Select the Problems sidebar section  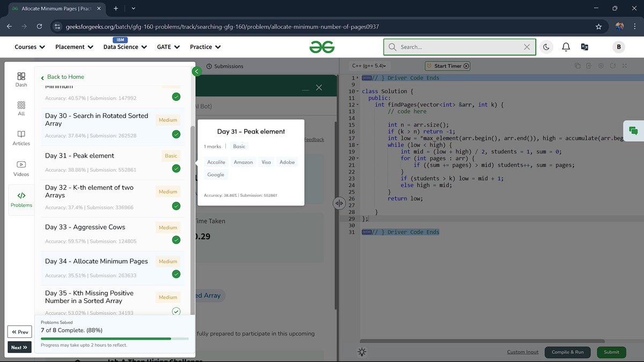tap(21, 200)
